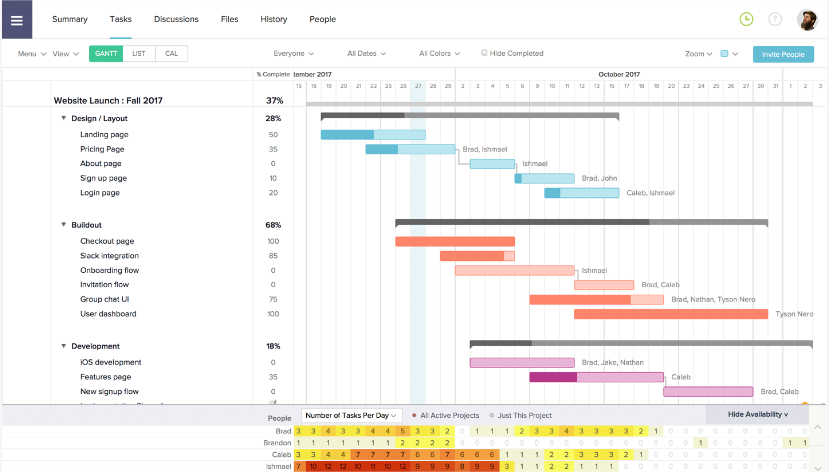The image size is (829, 472).
Task: Open the All Dates dropdown
Action: 369,54
